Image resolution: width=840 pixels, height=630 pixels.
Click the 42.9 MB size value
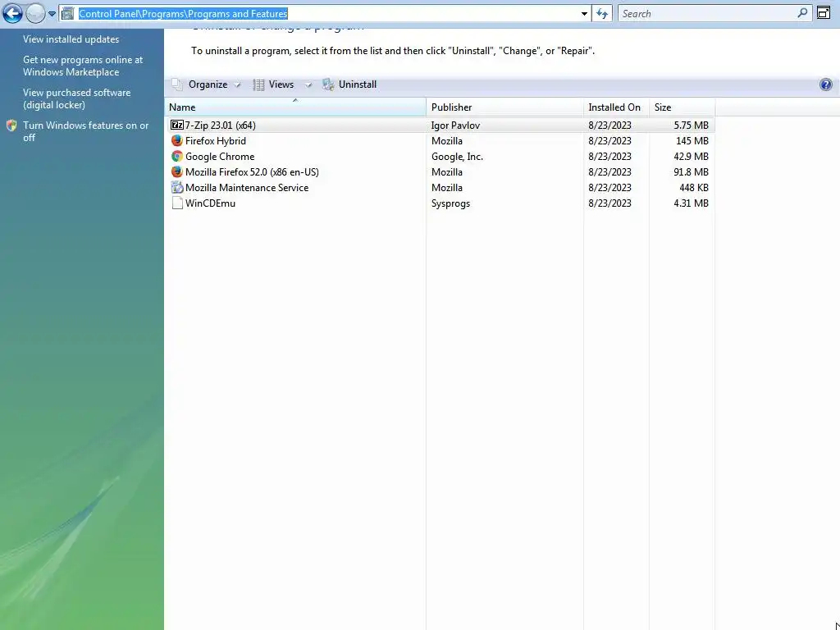pyautogui.click(x=691, y=157)
